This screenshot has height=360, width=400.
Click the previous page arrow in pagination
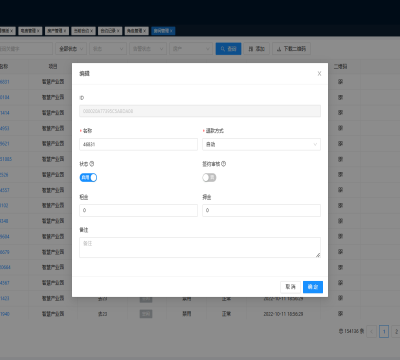pyautogui.click(x=371, y=331)
